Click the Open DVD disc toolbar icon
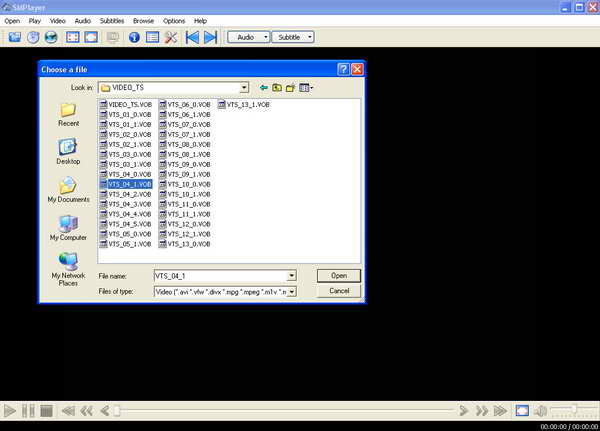This screenshot has width=600, height=431. [33, 37]
